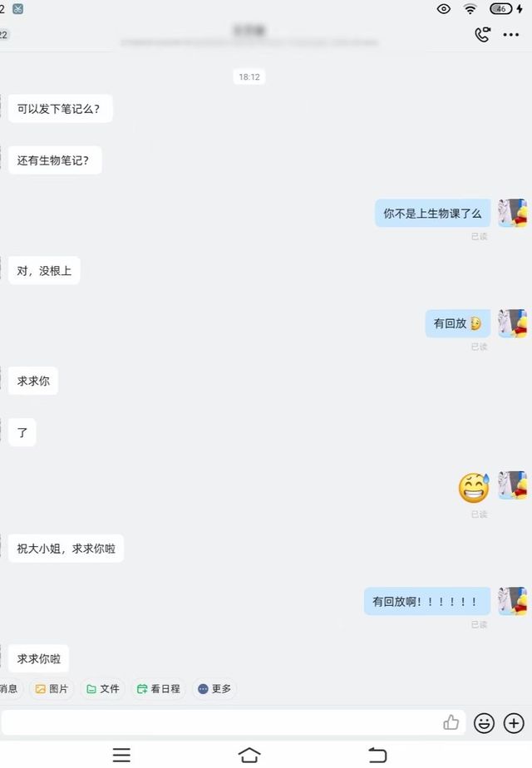Select the 图片 quick action chip
The image size is (532, 768).
click(52, 689)
